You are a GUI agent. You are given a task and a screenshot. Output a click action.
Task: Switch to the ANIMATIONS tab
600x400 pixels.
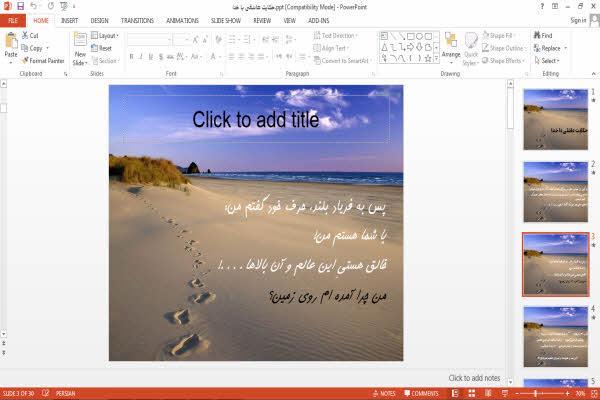point(183,20)
